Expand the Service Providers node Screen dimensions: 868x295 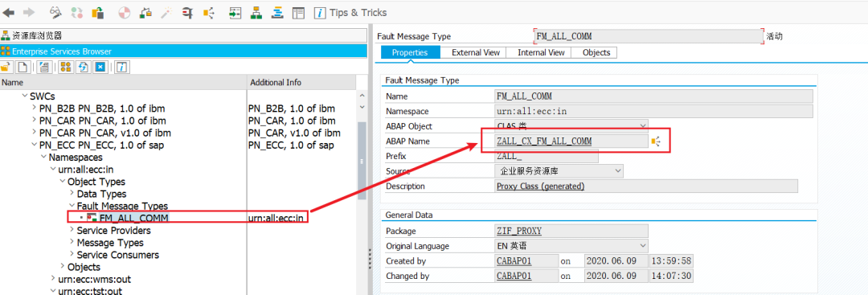pos(72,230)
